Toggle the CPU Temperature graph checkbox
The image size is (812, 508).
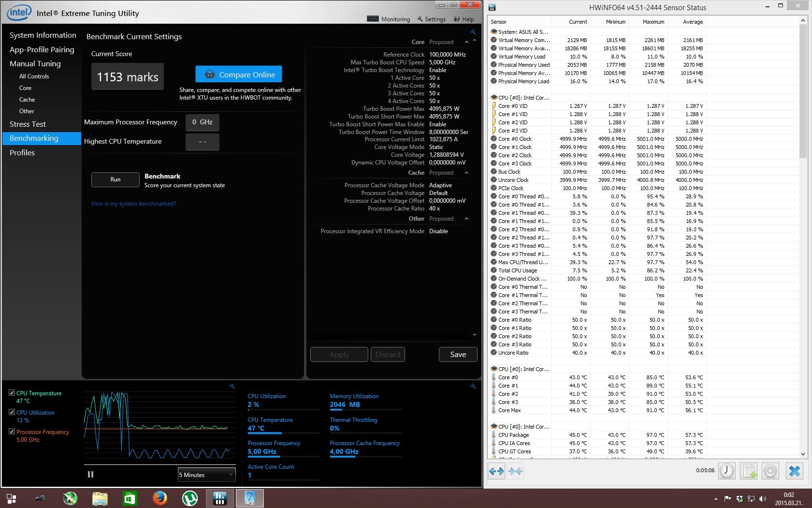12,393
